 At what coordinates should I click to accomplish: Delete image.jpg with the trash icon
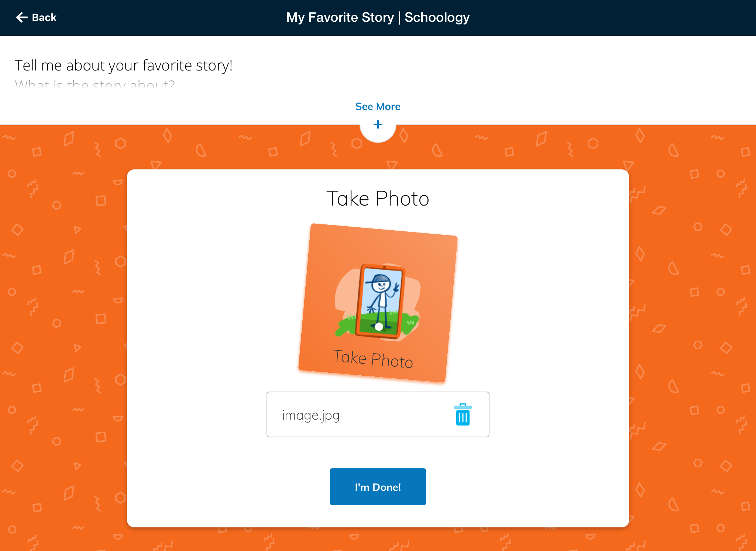pos(463,415)
